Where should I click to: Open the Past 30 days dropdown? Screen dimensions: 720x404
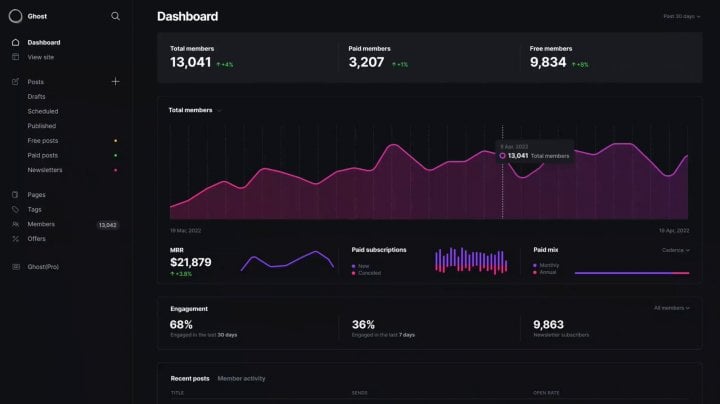point(681,16)
